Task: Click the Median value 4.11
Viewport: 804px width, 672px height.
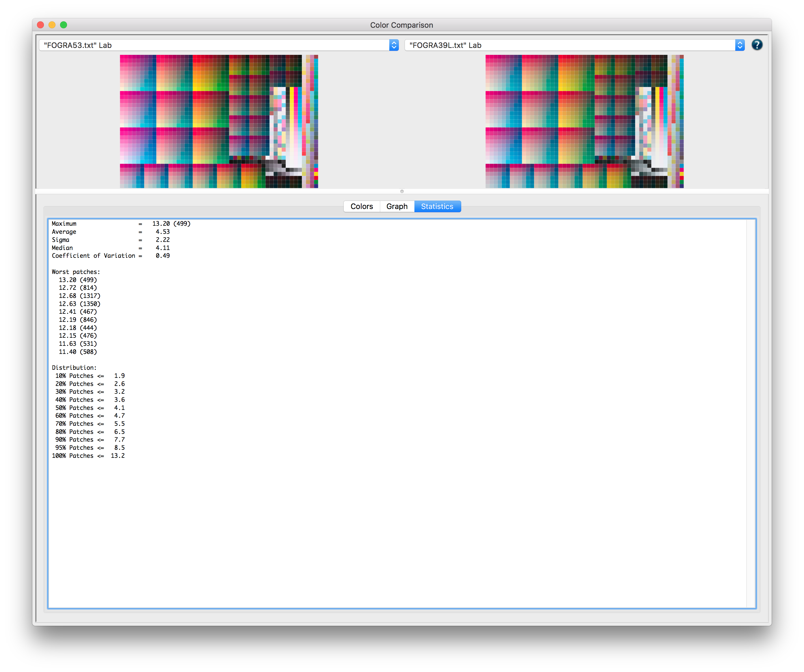Action: tap(163, 248)
